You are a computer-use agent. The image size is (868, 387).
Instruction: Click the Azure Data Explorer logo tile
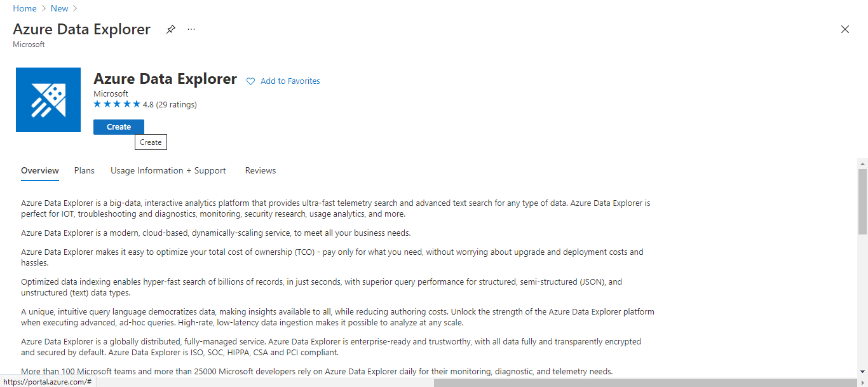click(48, 100)
